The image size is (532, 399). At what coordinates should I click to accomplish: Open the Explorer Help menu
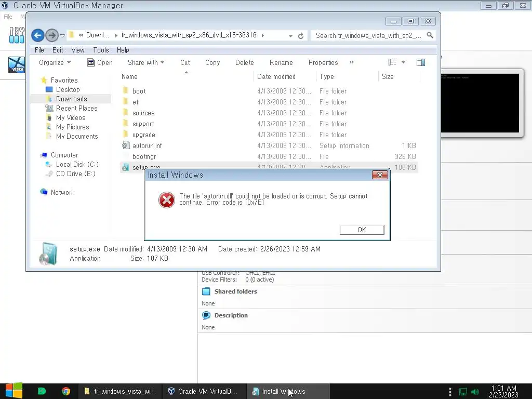(x=123, y=50)
